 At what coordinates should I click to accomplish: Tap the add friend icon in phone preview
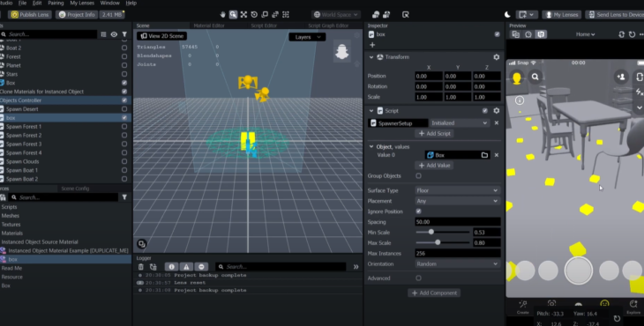(621, 77)
